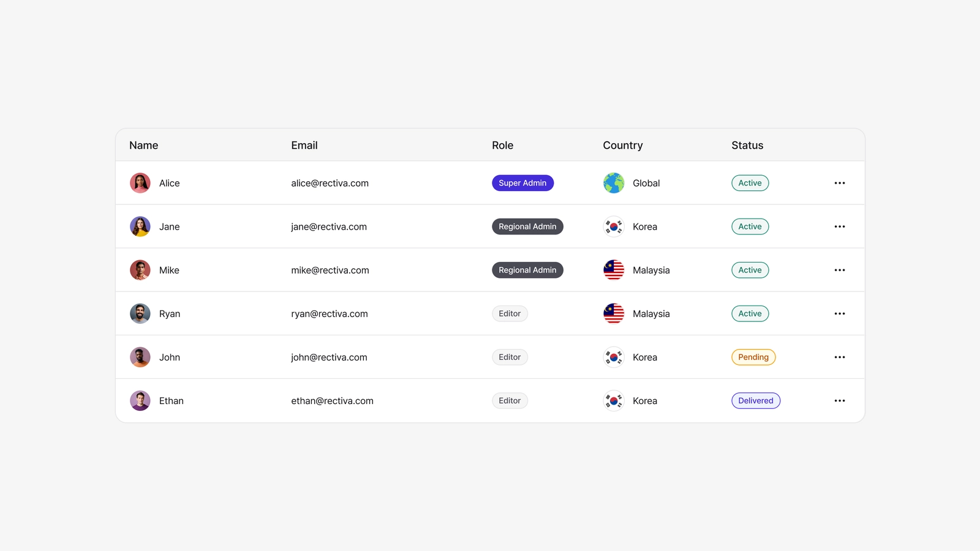Click Jane's Active status badge
The height and width of the screenshot is (551, 980).
(x=750, y=227)
